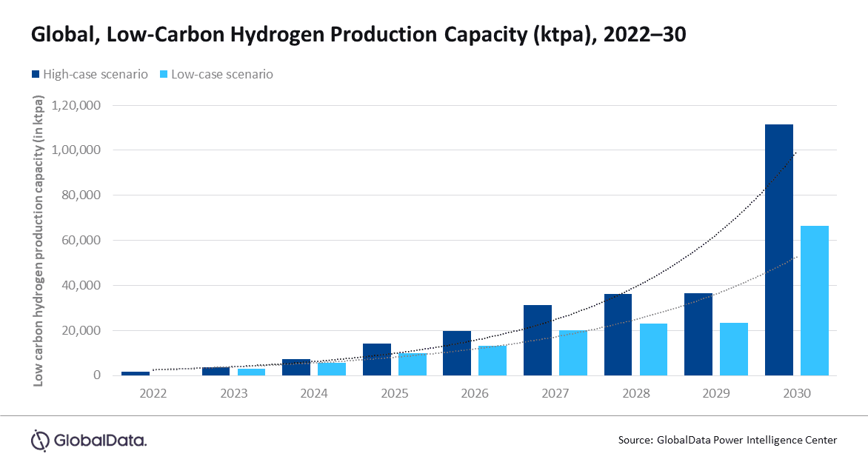This screenshot has width=868, height=465.
Task: Click the GlobalData wordmark text
Action: pyautogui.click(x=102, y=438)
